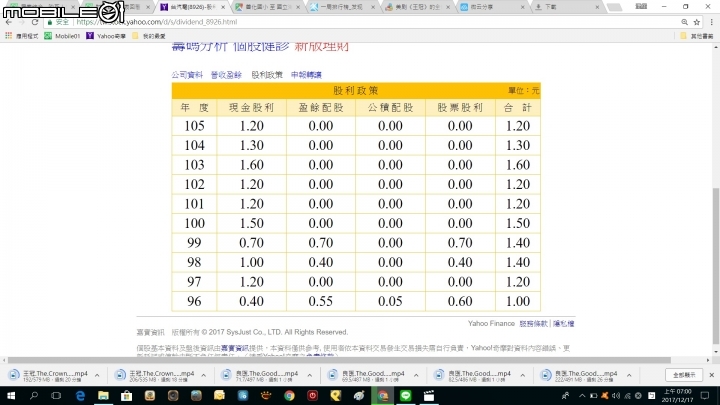Switch to the 下載 downloads tab
Image resolution: width=720 pixels, height=405 pixels.
[566, 7]
